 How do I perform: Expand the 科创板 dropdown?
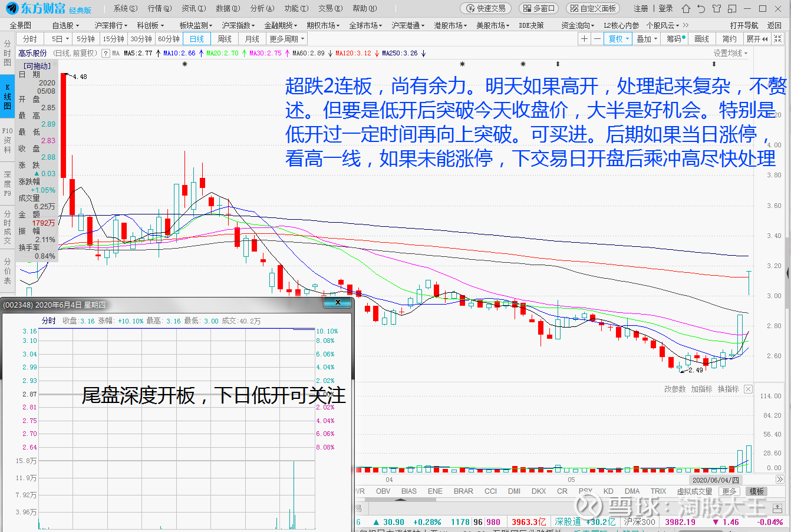click(x=150, y=25)
